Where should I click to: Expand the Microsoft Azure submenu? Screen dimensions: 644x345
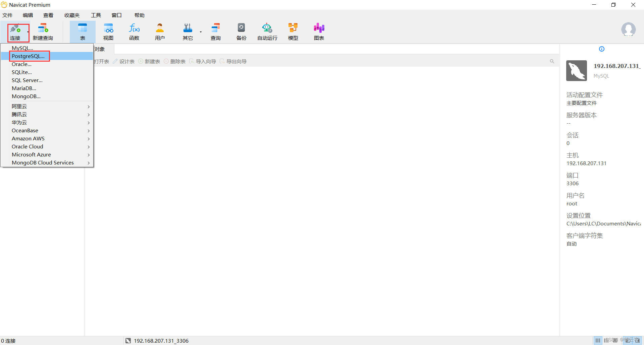[47, 154]
